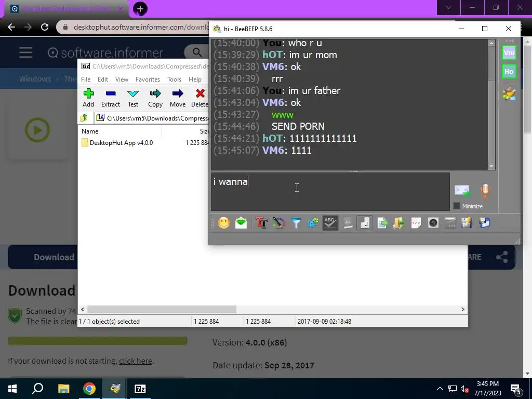Go up one folder in 7-Zip

[x=84, y=118]
